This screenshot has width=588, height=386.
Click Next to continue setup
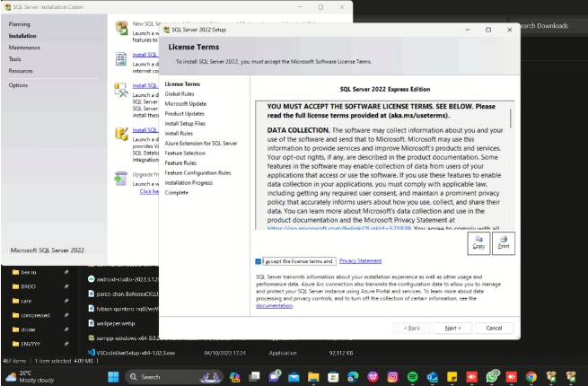tap(452, 328)
